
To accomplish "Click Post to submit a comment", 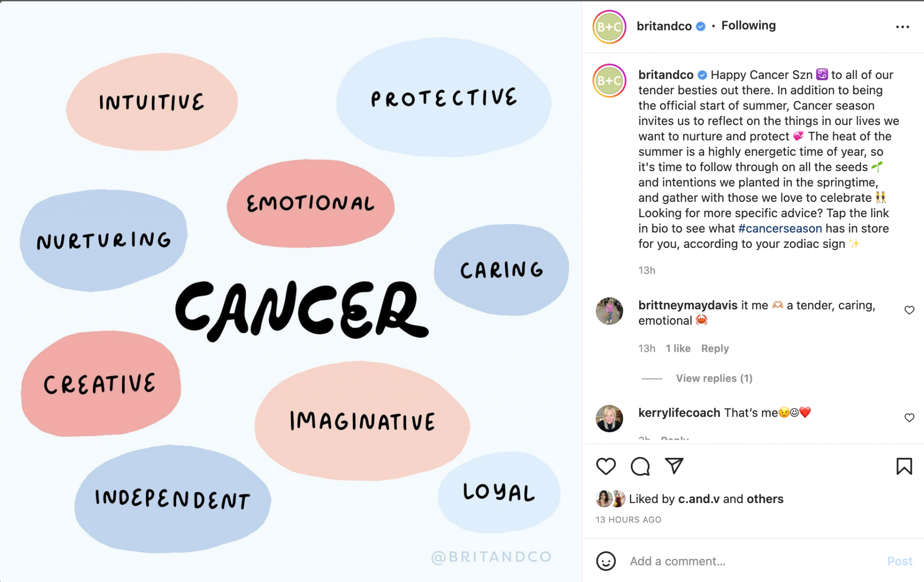I will tap(900, 561).
